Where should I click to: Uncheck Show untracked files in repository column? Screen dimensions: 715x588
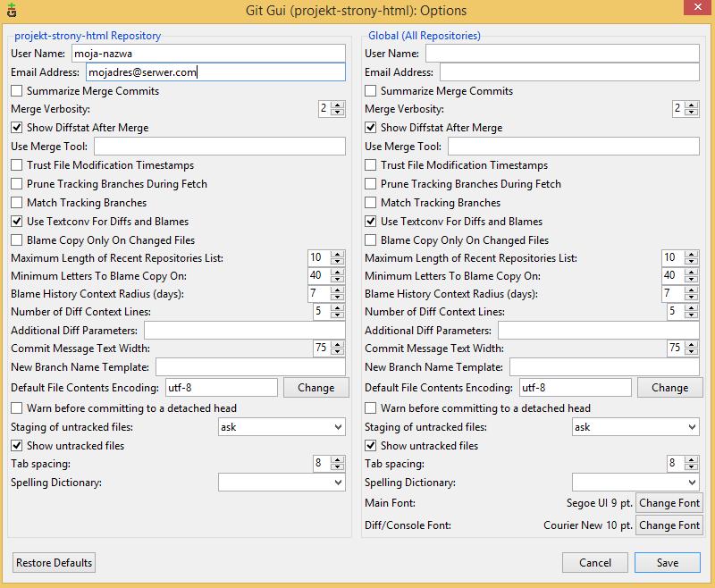pos(16,445)
